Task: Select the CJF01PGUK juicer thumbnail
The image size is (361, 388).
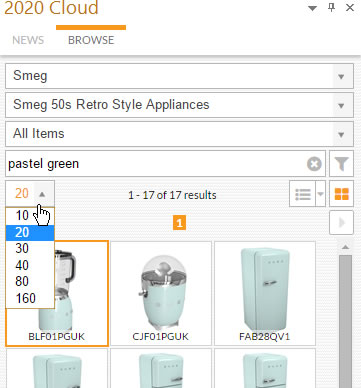Action: coord(161,293)
